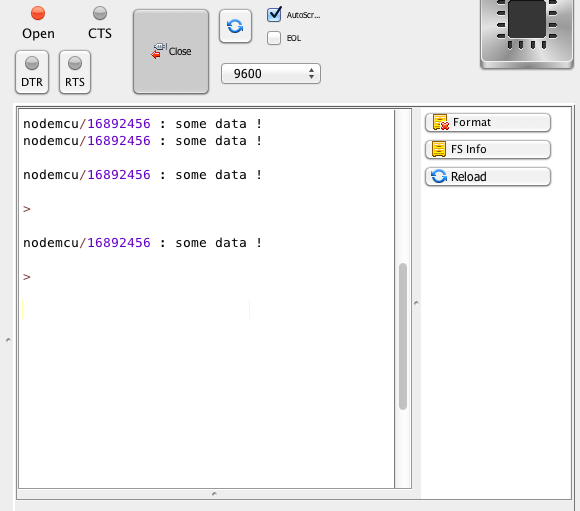580x511 pixels.
Task: Click the FS Info button
Action: (x=488, y=149)
